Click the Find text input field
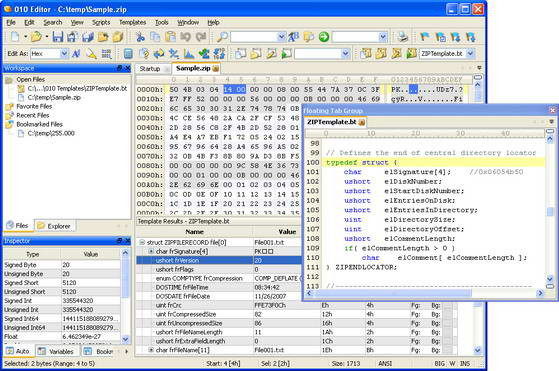Image resolution: width=559 pixels, height=371 pixels. click(253, 37)
